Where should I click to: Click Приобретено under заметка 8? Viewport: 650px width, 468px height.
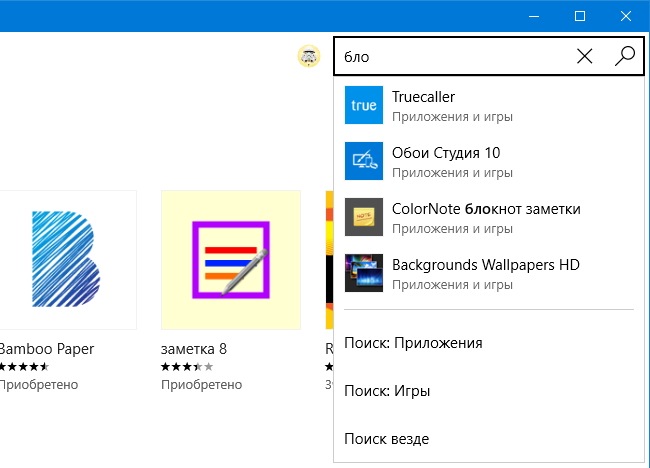point(201,385)
